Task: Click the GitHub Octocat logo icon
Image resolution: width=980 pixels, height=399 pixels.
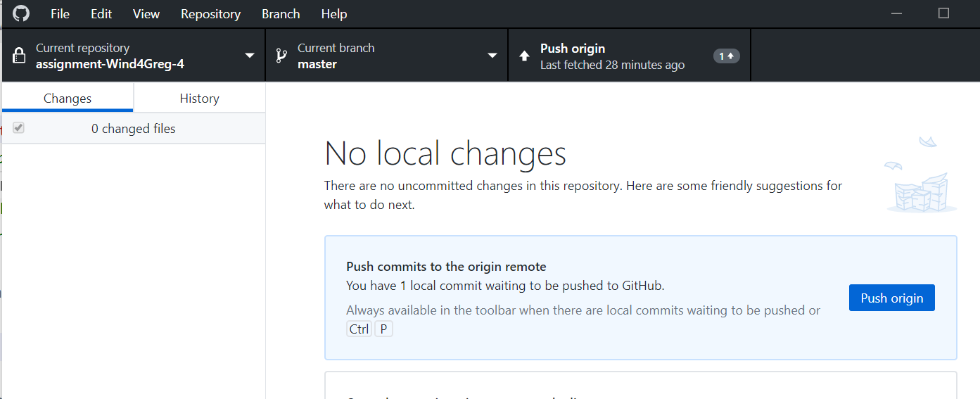Action: pos(21,14)
